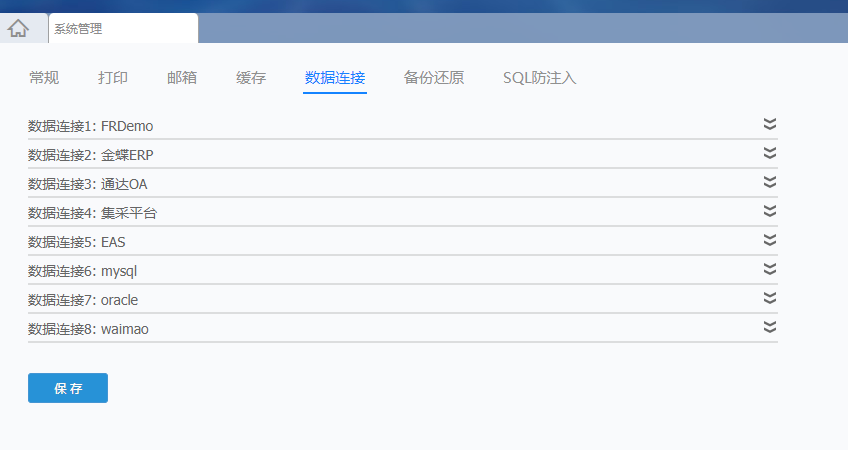Expand the 通达OA connection chevron
This screenshot has width=848, height=450.
pos(770,182)
